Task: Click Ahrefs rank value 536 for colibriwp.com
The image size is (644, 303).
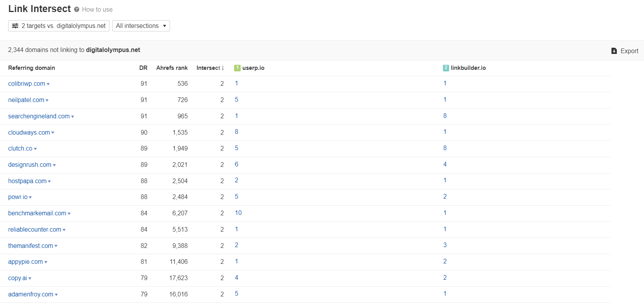Action: tap(182, 84)
